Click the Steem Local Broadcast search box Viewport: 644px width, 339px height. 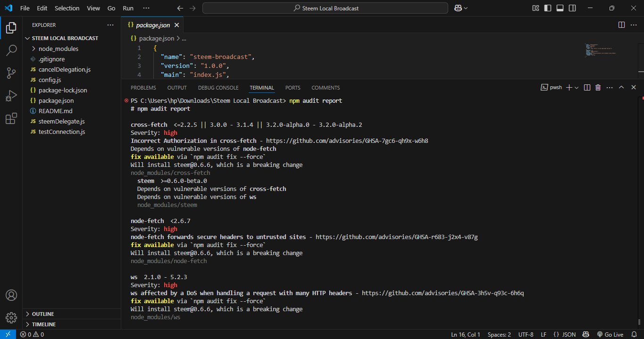[x=325, y=8]
